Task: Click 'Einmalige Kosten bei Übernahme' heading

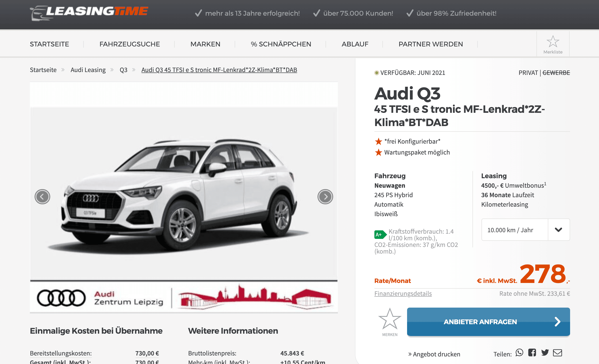Action: pyautogui.click(x=96, y=331)
